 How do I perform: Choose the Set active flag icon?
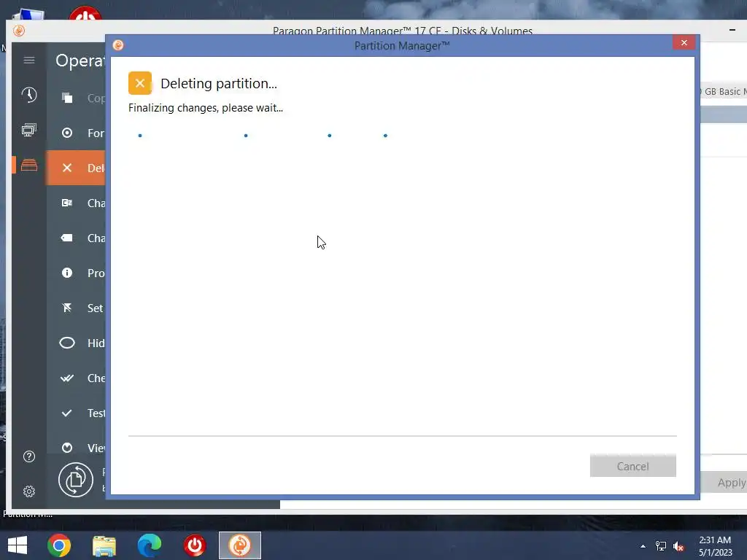pos(67,308)
